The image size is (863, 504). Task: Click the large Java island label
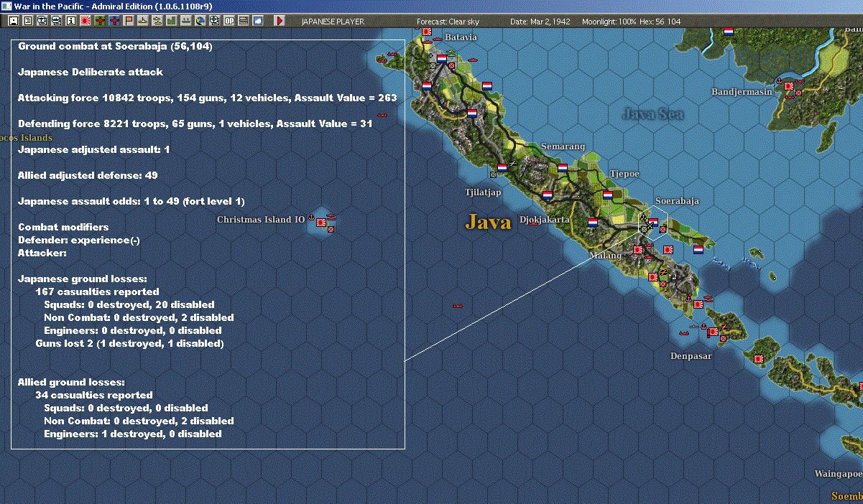pos(489,221)
